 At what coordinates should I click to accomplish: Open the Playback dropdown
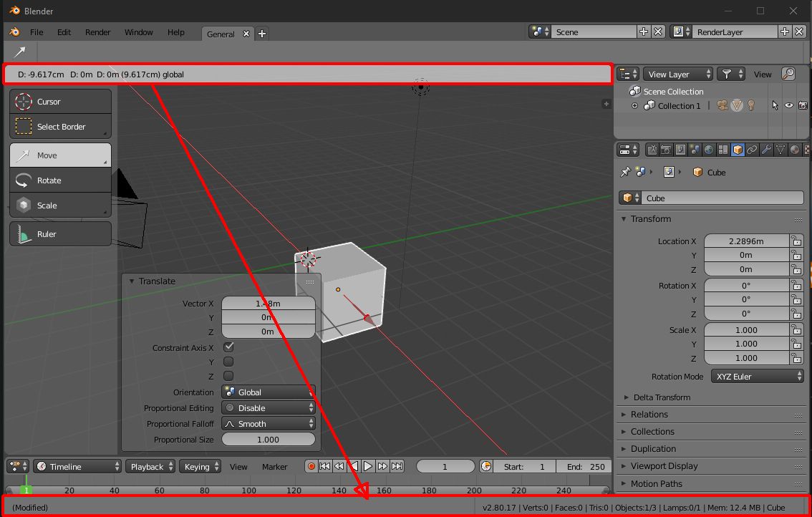coord(150,466)
